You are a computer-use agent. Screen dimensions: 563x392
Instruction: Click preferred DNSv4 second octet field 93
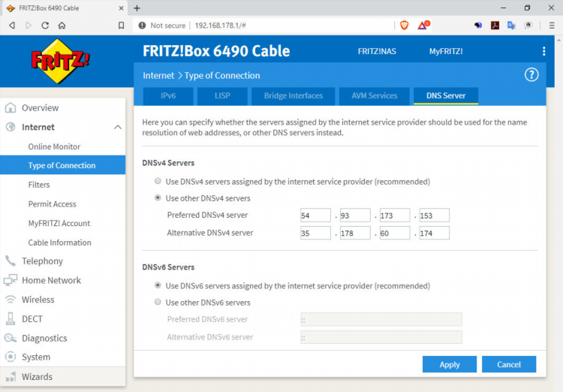(355, 216)
